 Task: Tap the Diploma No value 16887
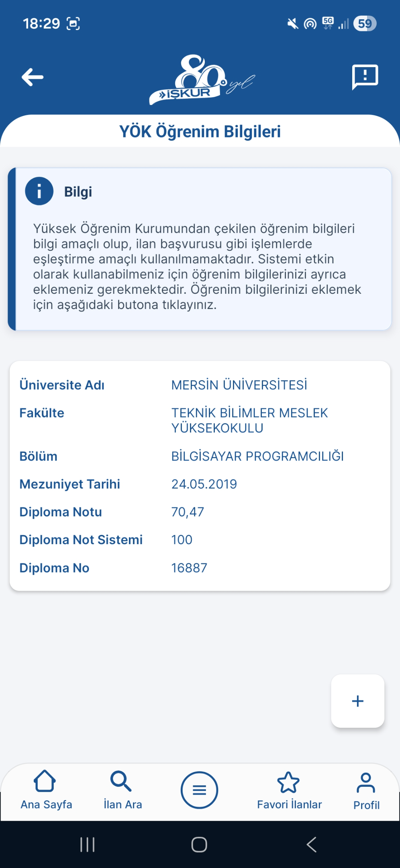point(189,568)
